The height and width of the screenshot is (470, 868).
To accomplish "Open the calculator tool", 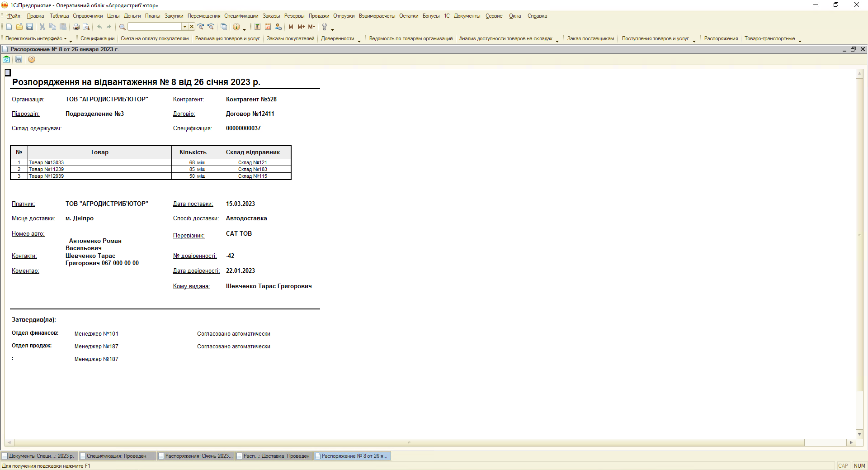I will (x=257, y=27).
